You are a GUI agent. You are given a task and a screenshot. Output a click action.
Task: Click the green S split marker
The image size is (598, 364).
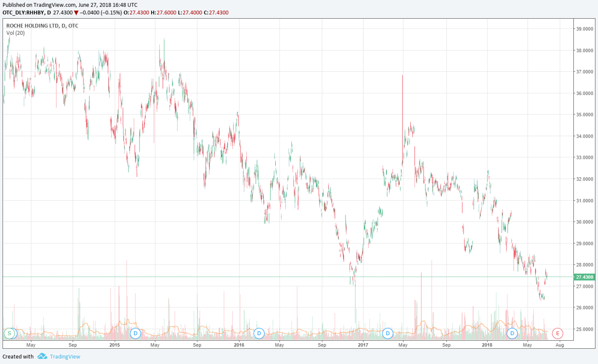point(9,333)
